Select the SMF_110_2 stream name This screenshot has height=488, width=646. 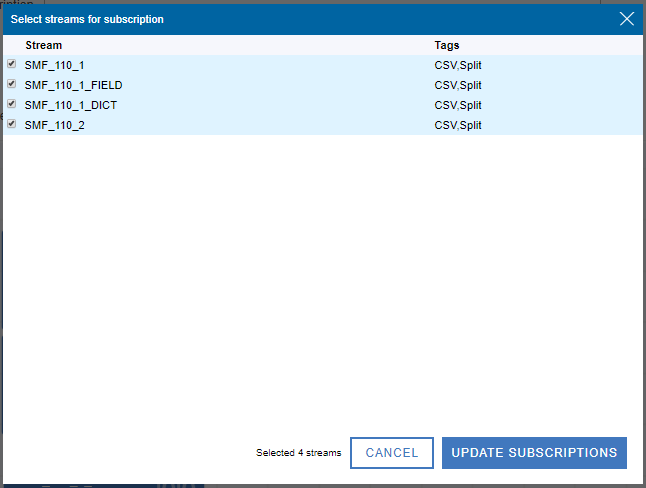point(54,125)
